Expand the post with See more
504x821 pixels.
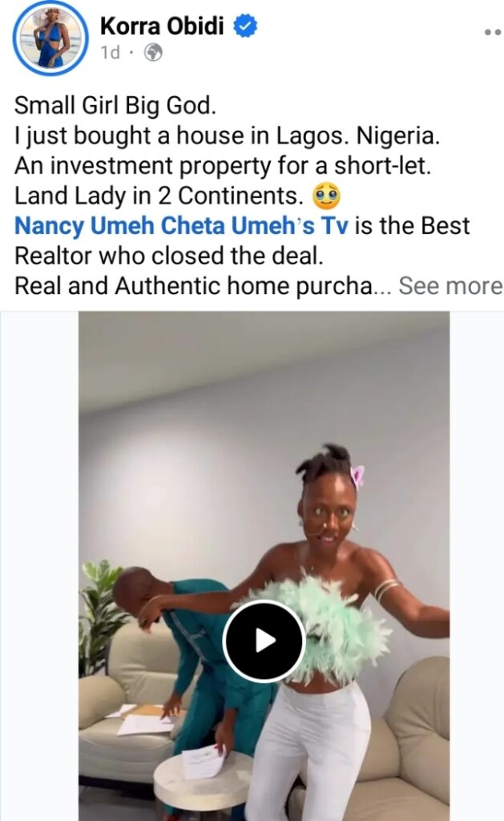450,286
